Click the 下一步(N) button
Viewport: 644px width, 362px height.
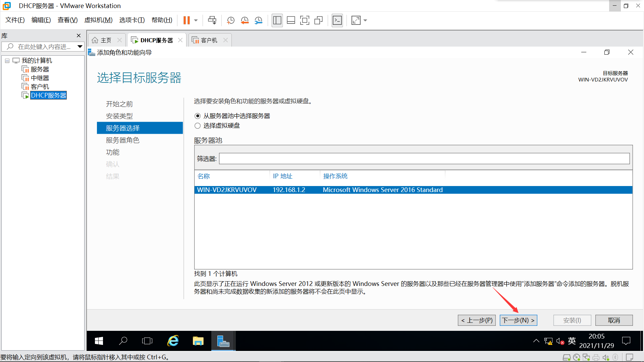518,320
